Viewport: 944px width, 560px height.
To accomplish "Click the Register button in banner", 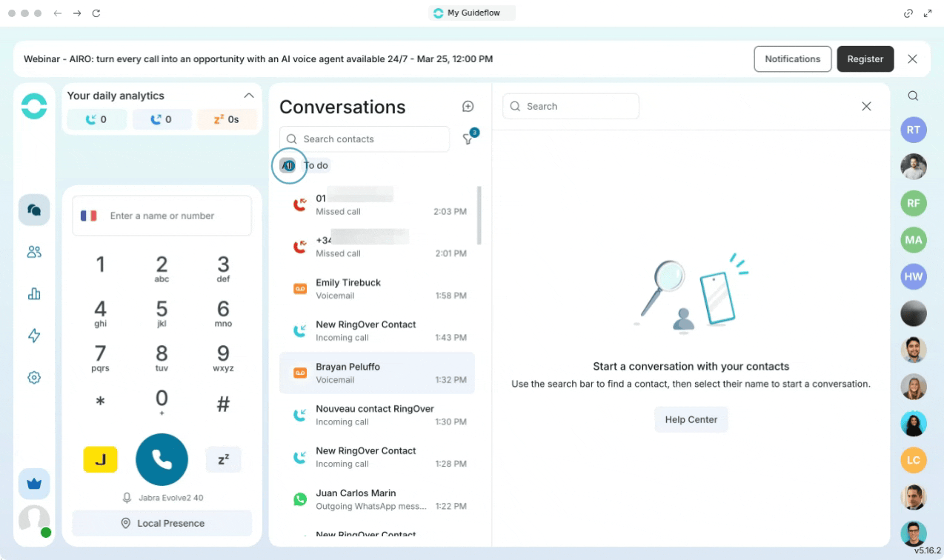I will tap(865, 59).
